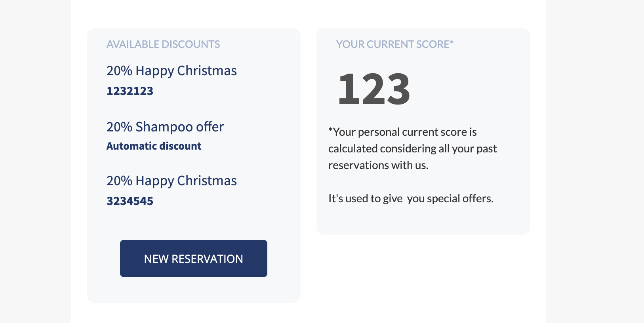Click empty white area below the score card

click(423, 277)
